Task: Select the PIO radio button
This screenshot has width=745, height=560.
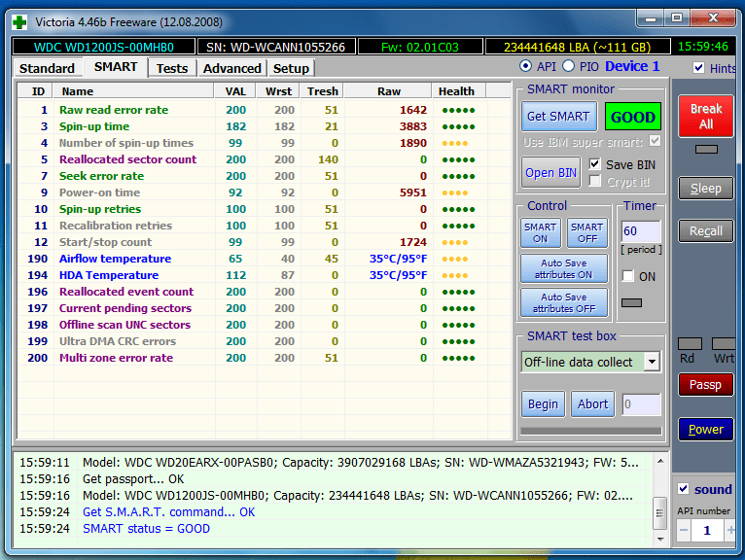Action: 569,66
